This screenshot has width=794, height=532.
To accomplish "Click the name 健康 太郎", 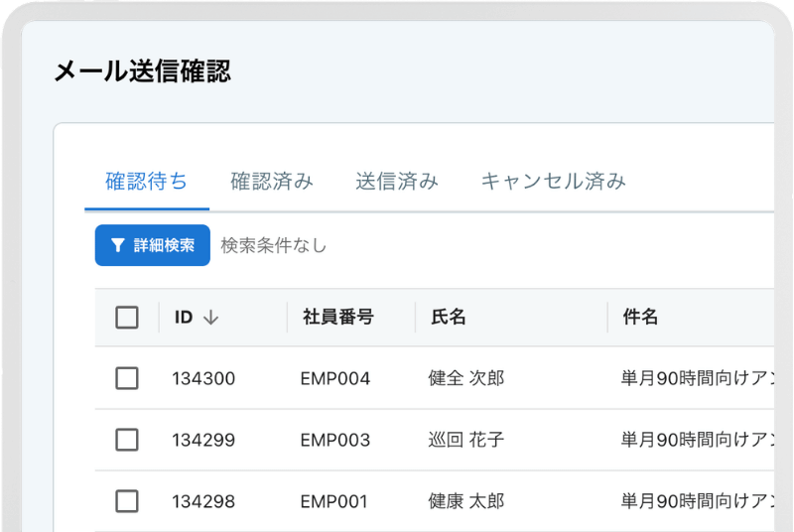I will 466,501.
